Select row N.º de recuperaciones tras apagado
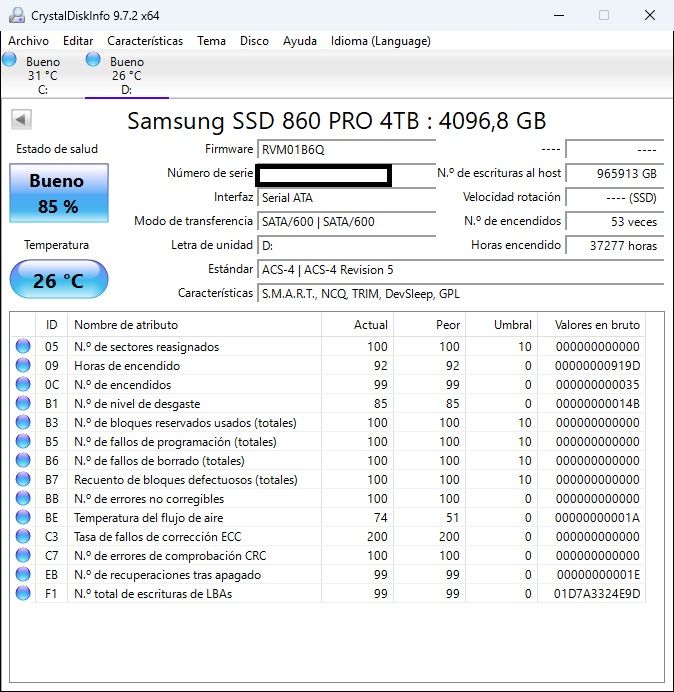 (x=328, y=574)
